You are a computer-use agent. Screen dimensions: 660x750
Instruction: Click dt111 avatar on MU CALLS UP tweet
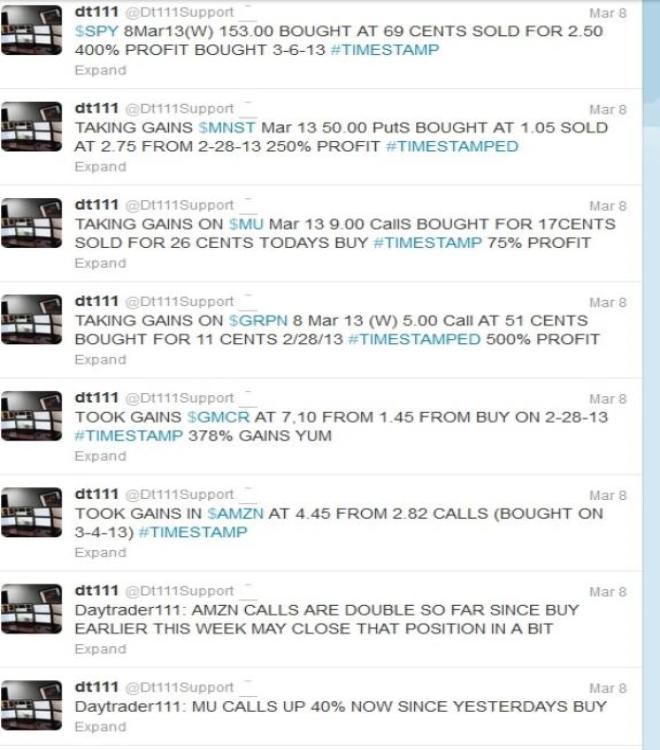click(31, 705)
